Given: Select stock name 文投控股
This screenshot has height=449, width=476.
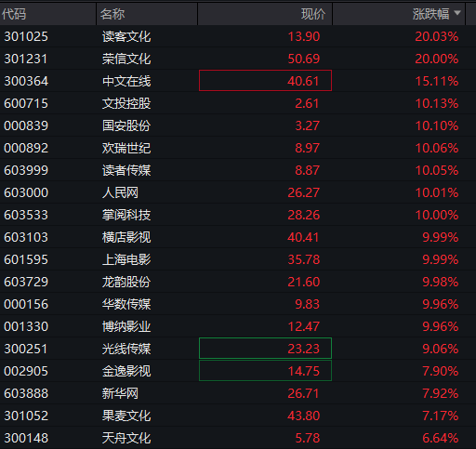Looking at the screenshot, I should pos(126,103).
